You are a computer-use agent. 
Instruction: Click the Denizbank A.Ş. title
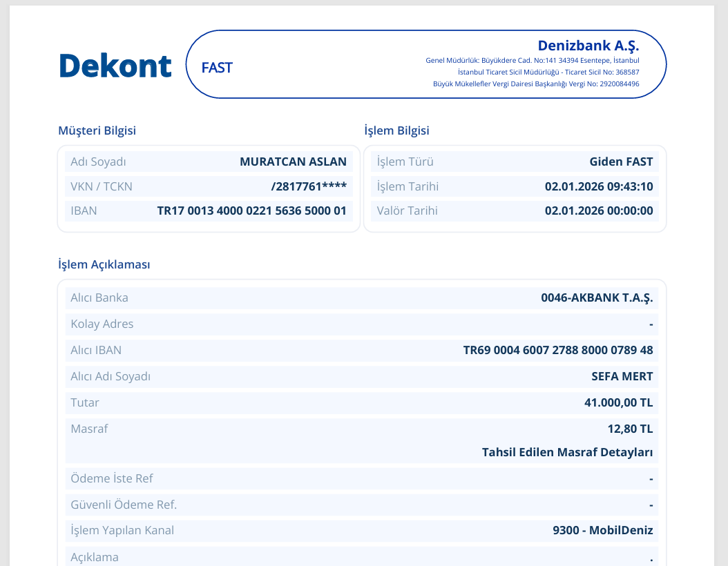(x=588, y=46)
